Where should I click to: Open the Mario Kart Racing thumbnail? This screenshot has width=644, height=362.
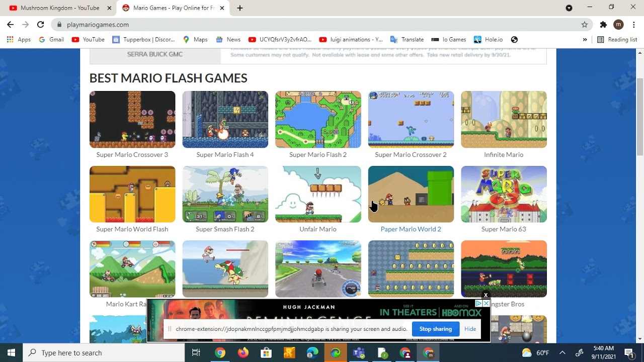click(x=132, y=269)
